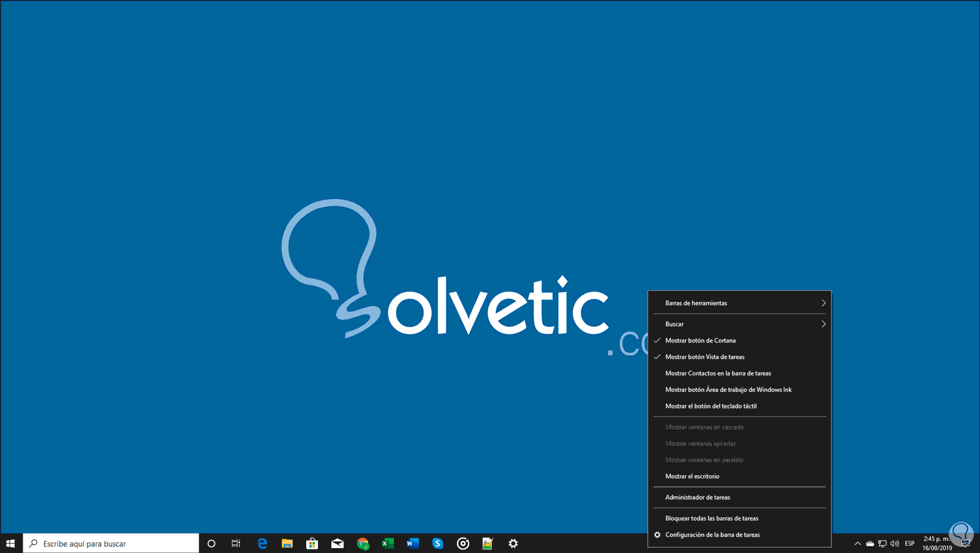Expand the 'Barras de herramientas' submenu

pos(739,303)
